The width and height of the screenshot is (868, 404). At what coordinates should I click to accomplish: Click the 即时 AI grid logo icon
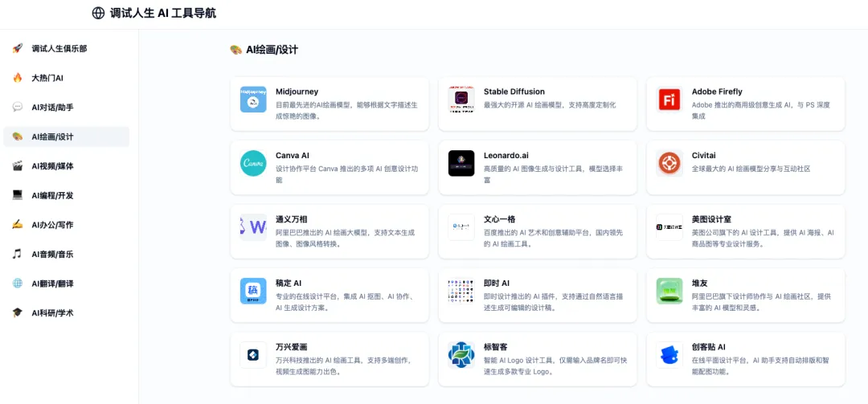[x=461, y=291]
